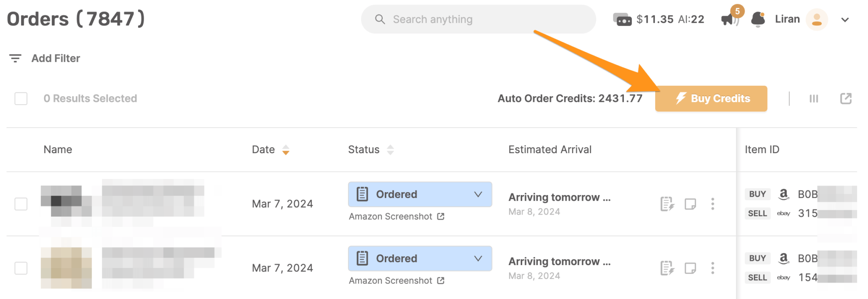Check the select-all checkbox above the table

[20, 98]
